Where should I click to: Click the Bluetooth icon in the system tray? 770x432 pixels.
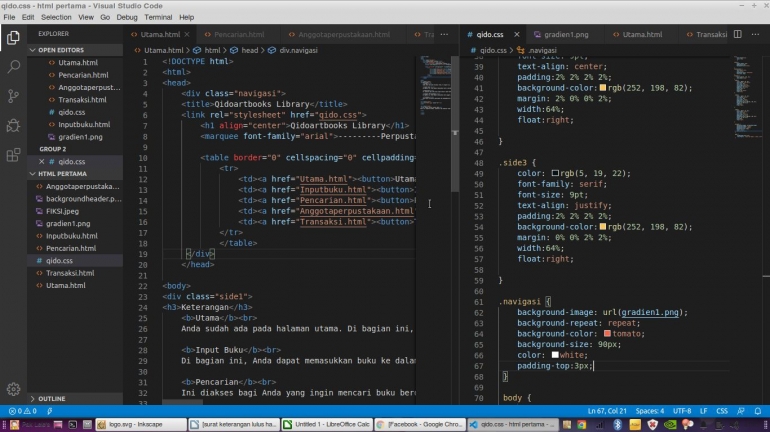[x=617, y=425]
